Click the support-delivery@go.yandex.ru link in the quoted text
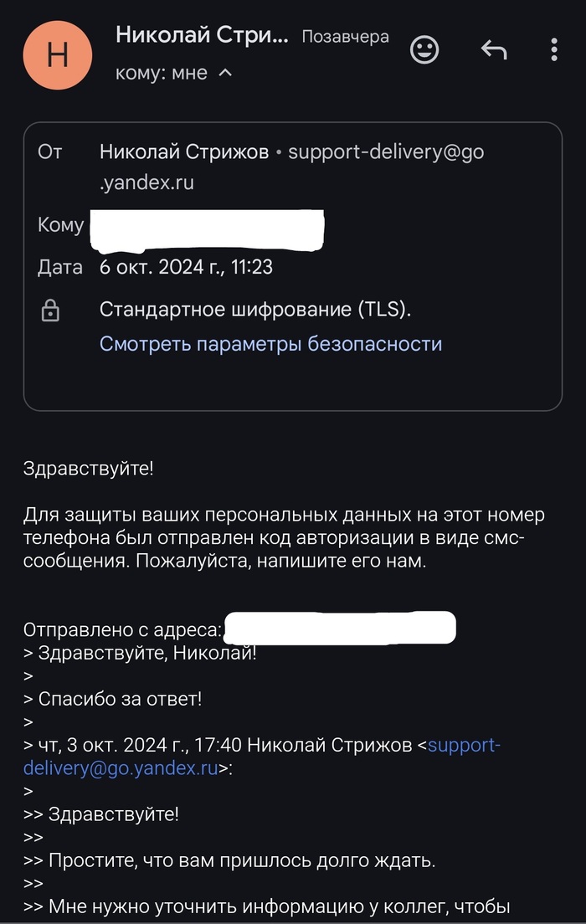The height and width of the screenshot is (924, 586). pos(121,767)
